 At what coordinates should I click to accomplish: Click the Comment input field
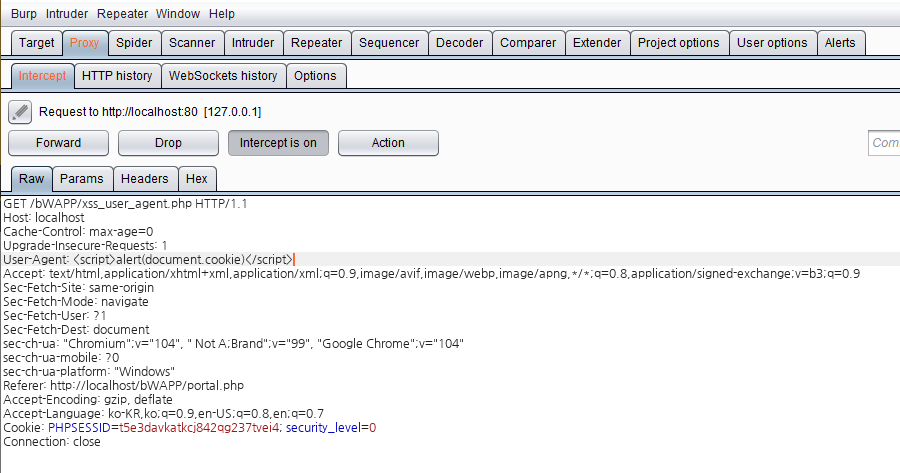(884, 143)
